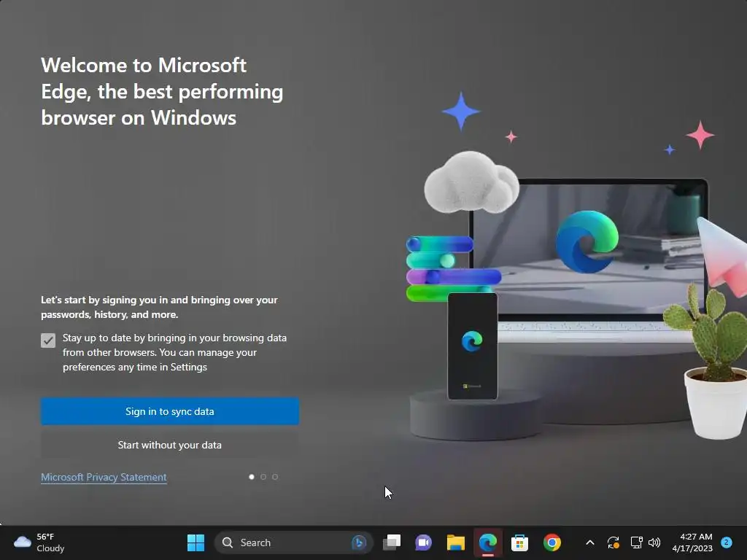Launch Google Chrome from the taskbar
This screenshot has width=747, height=560.
[x=552, y=542]
